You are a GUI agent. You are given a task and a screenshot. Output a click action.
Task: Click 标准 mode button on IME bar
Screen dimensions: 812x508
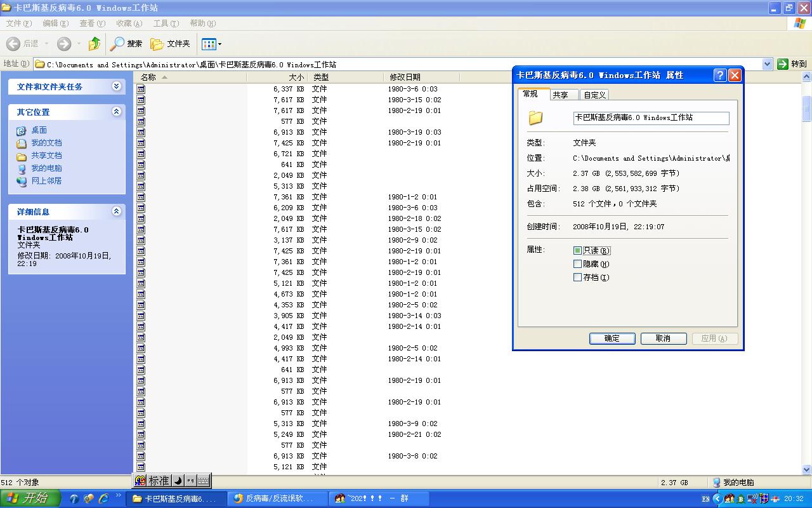[159, 481]
